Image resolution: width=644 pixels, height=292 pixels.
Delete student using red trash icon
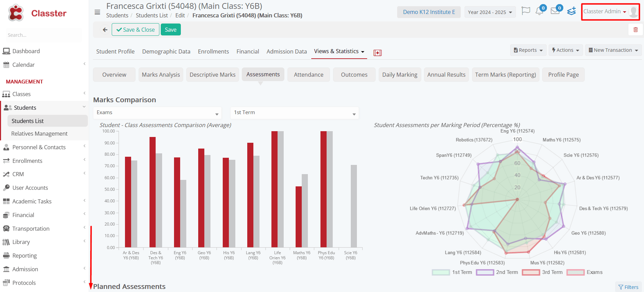635,30
